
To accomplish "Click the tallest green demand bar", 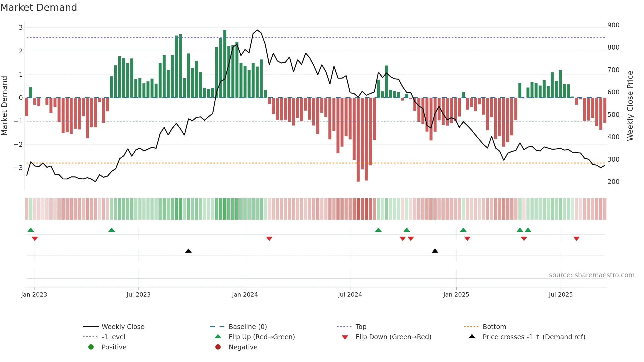I will (225, 64).
